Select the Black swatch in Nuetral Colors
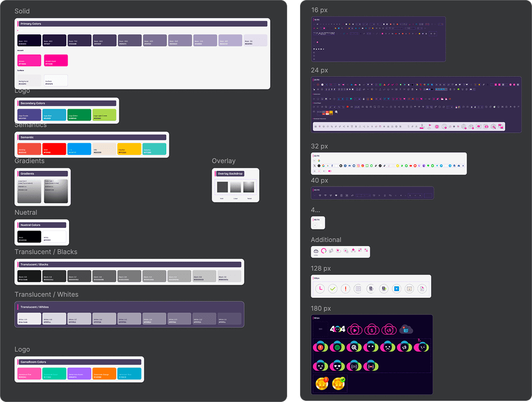The height and width of the screenshot is (402, 532). click(29, 237)
